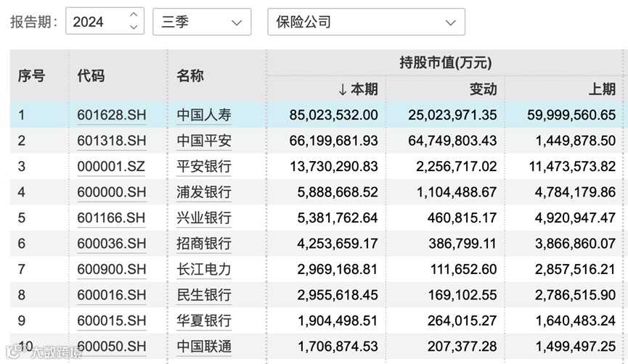Open 长江电力 stock name link
Viewport: 628px width, 364px height.
point(204,269)
